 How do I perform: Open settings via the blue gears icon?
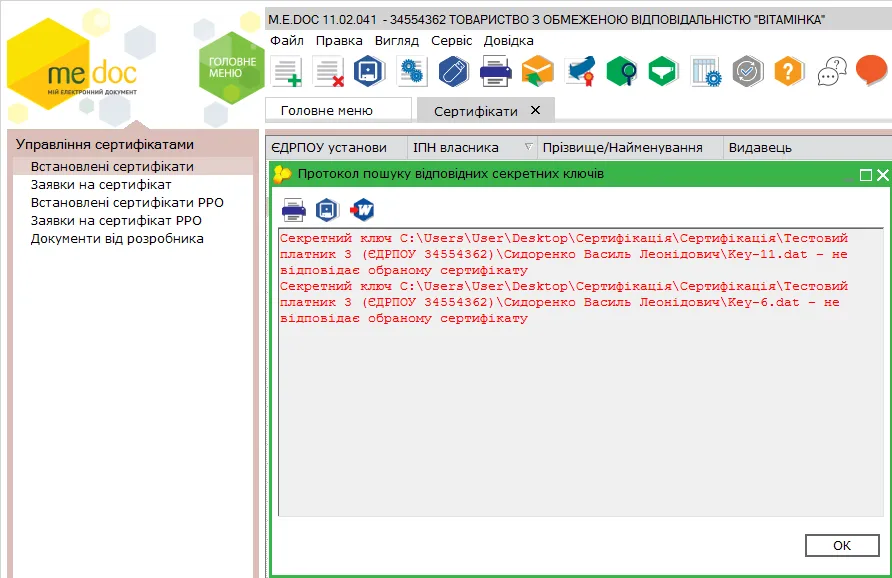(412, 72)
